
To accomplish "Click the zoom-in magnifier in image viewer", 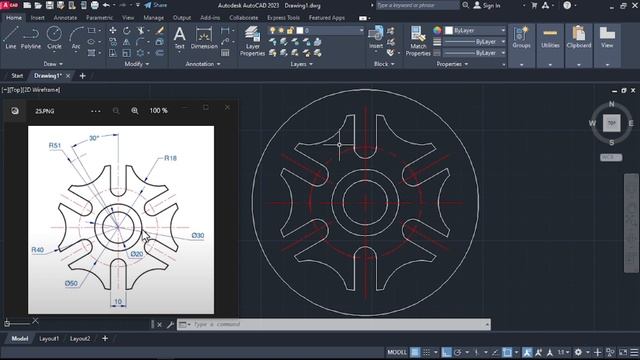I will click(x=135, y=111).
